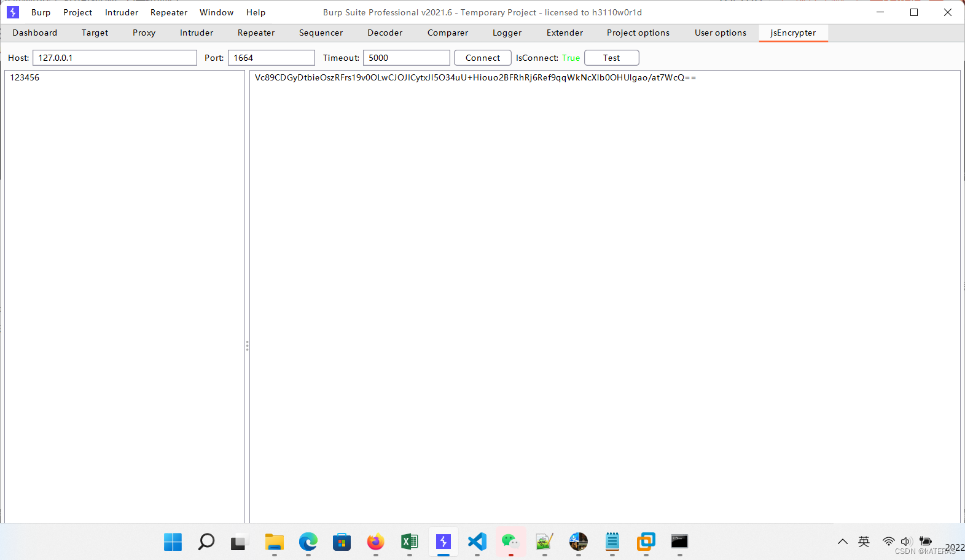The width and height of the screenshot is (965, 560).
Task: Open the Notepad++ taskbar icon
Action: point(545,542)
